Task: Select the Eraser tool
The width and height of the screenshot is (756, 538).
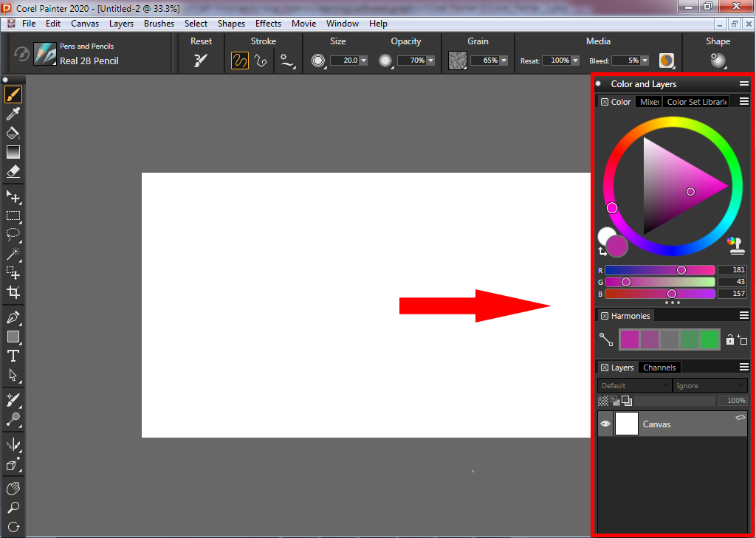Action: (x=13, y=171)
